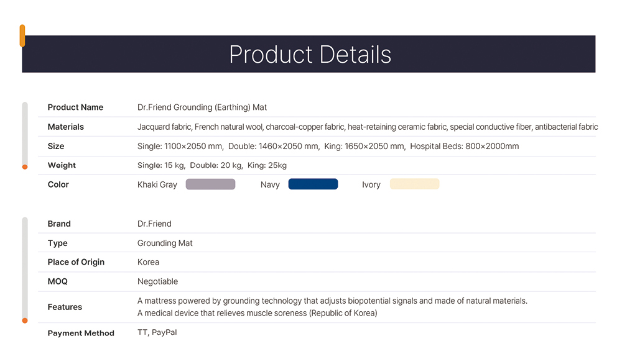Click the TT, PayPal payment text
Viewport: 622px width, 364px height.
(157, 332)
